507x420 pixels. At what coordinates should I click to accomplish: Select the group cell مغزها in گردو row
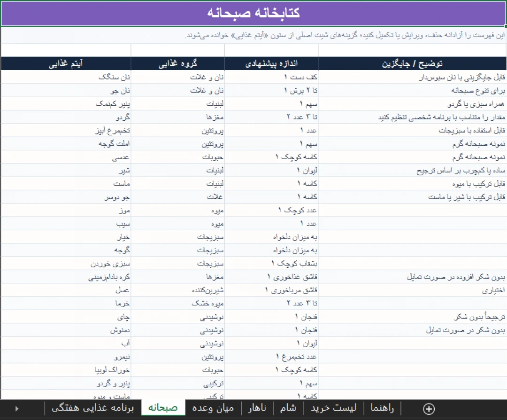point(178,117)
